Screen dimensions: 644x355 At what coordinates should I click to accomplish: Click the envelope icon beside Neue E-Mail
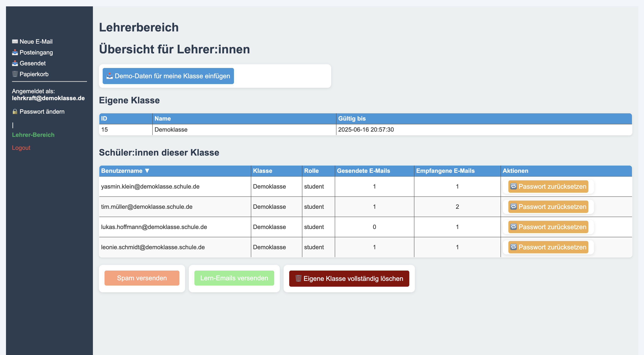pos(15,41)
